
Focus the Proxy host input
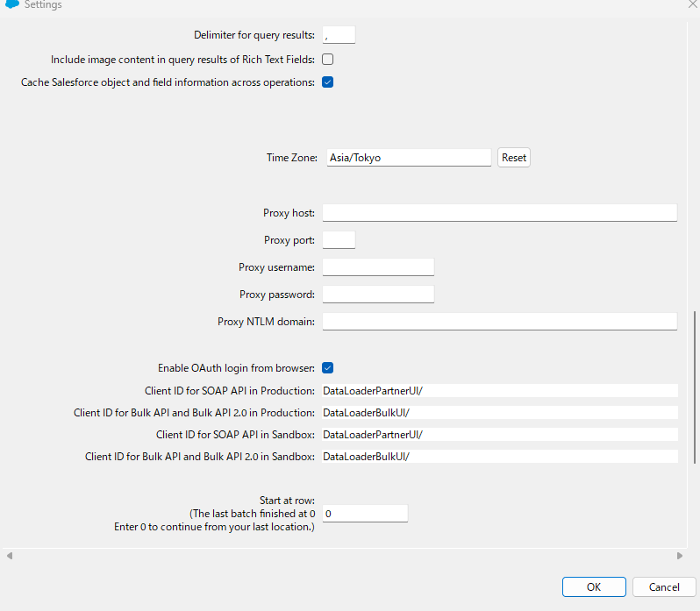500,213
